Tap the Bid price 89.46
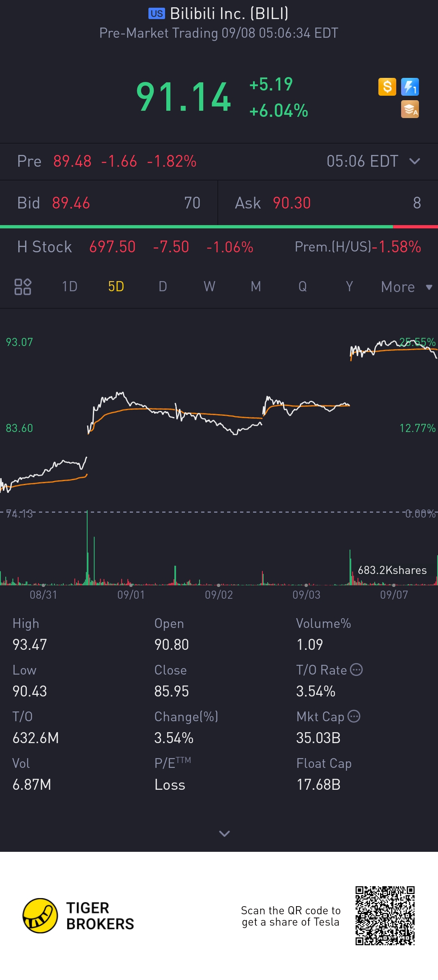 click(x=71, y=203)
